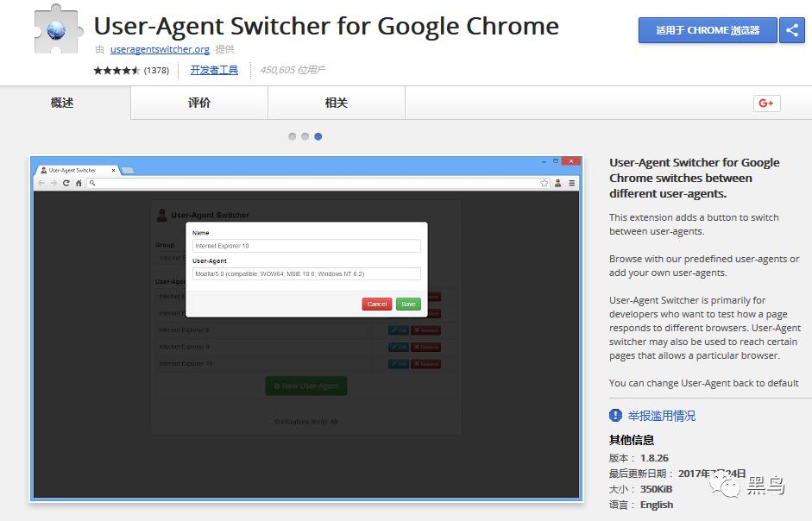Switch to the 评价 tab

click(x=199, y=103)
